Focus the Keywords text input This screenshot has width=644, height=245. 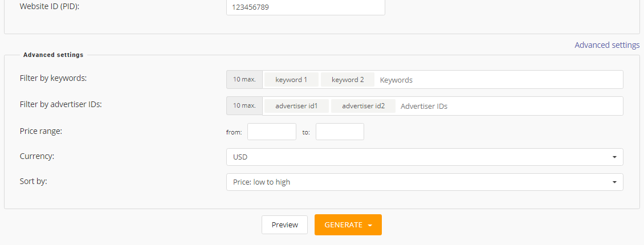[499, 80]
